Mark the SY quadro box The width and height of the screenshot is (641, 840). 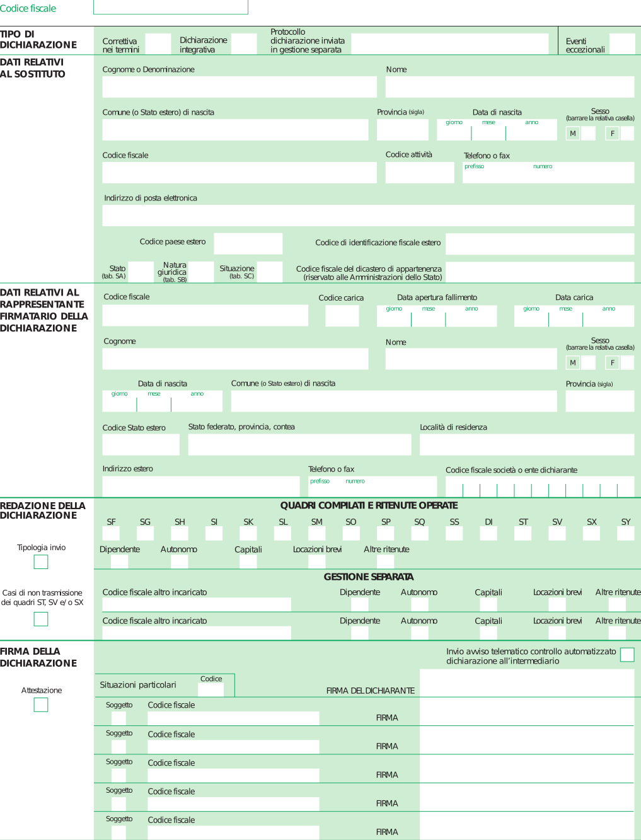point(625,534)
